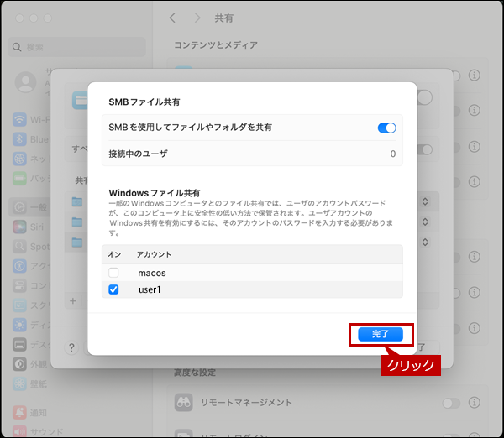Open Siri settings in sidebar
Screen dimensions: 504x438
pos(29,227)
